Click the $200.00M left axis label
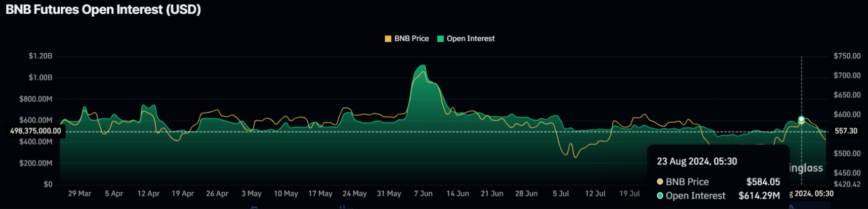The width and height of the screenshot is (868, 209). tap(36, 163)
